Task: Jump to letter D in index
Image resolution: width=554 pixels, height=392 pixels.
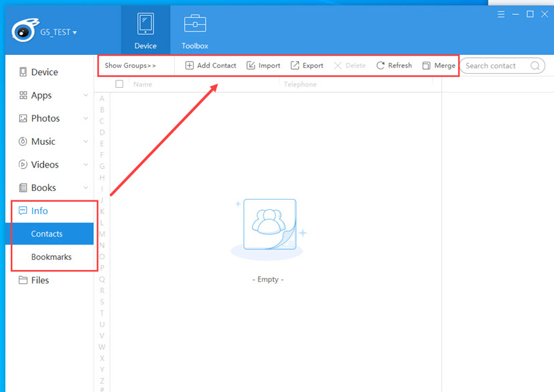Action: click(102, 133)
